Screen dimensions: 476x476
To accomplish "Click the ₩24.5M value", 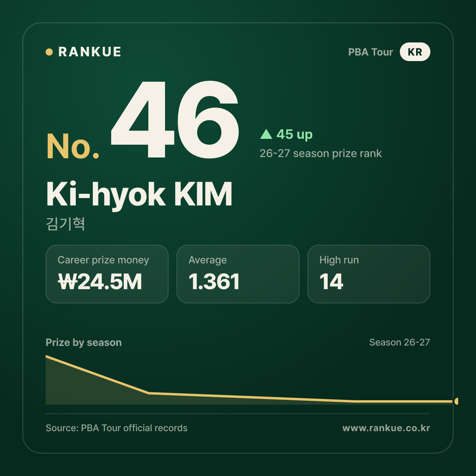I will 100,282.
